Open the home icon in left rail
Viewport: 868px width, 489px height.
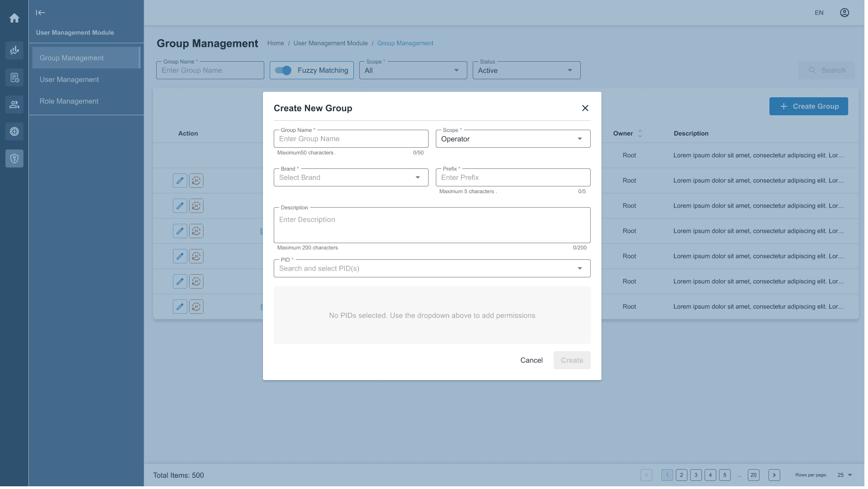(14, 18)
